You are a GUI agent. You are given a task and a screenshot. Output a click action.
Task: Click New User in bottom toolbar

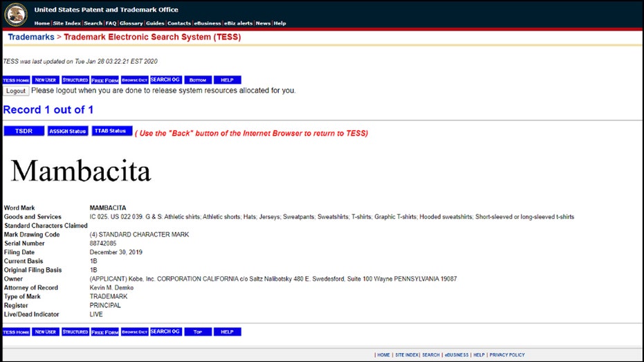(x=46, y=332)
